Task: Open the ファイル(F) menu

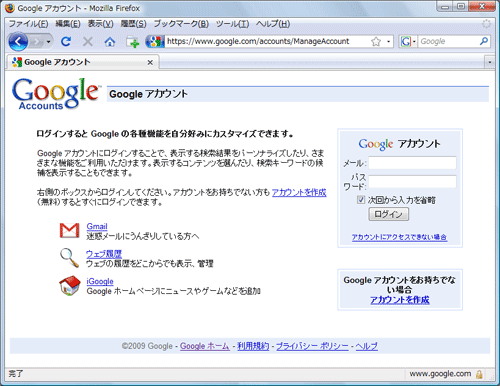Action: point(28,24)
